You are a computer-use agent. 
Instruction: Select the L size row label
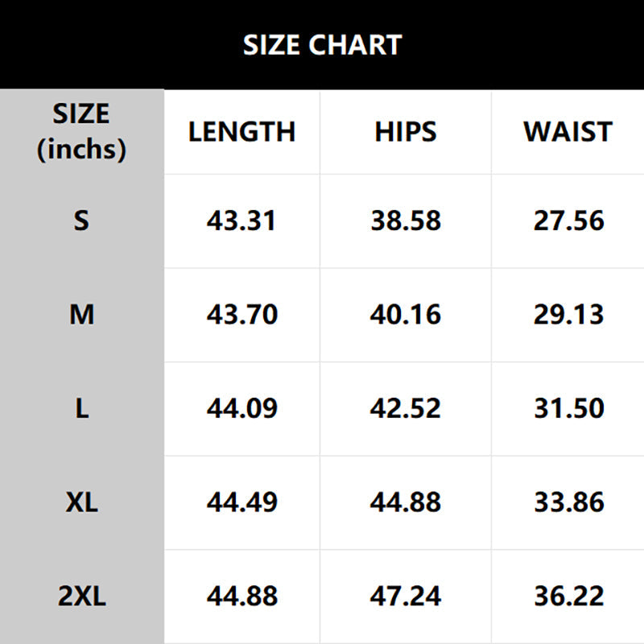(x=81, y=408)
